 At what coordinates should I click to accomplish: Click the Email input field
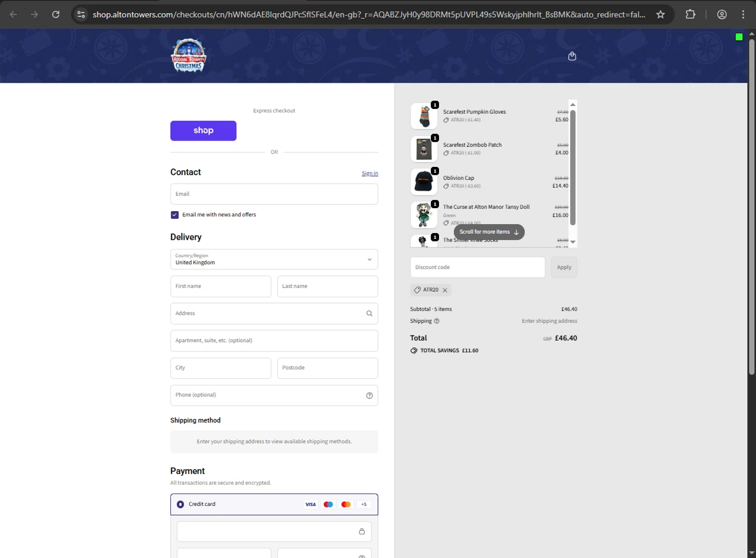pos(274,194)
